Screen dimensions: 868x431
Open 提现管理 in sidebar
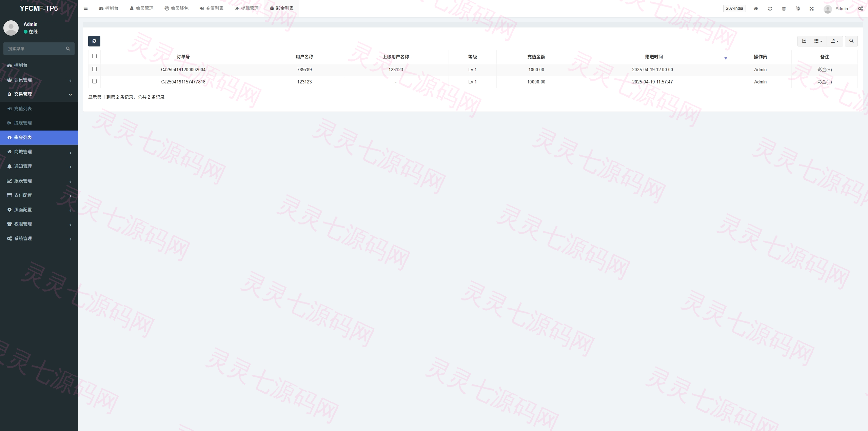click(x=39, y=123)
